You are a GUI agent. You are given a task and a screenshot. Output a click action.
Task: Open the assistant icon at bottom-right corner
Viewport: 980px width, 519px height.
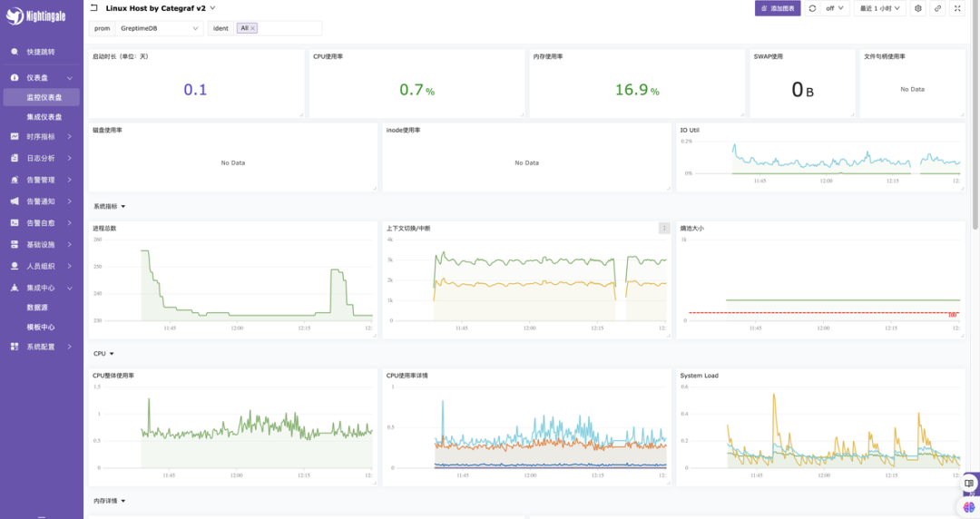pos(969,506)
